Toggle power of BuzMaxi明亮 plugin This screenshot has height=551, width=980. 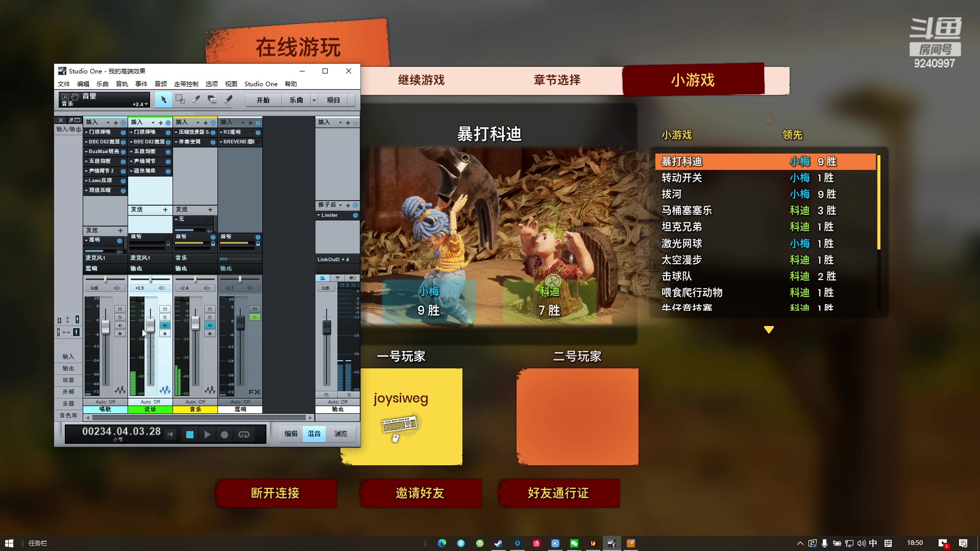(x=123, y=152)
